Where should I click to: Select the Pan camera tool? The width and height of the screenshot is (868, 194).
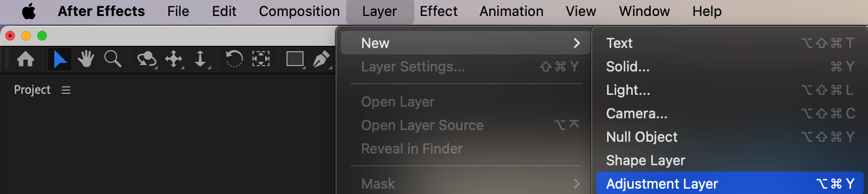coord(174,59)
